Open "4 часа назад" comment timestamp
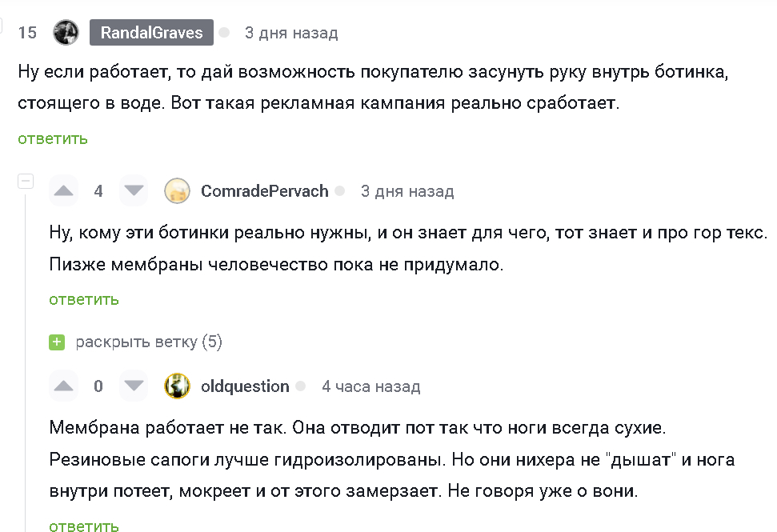Screen dimensions: 777x532 [x=370, y=386]
